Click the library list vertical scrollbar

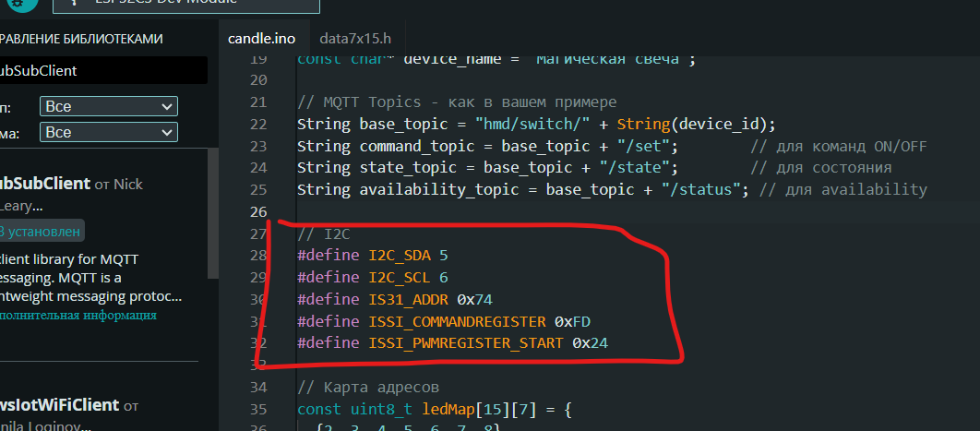[213, 212]
